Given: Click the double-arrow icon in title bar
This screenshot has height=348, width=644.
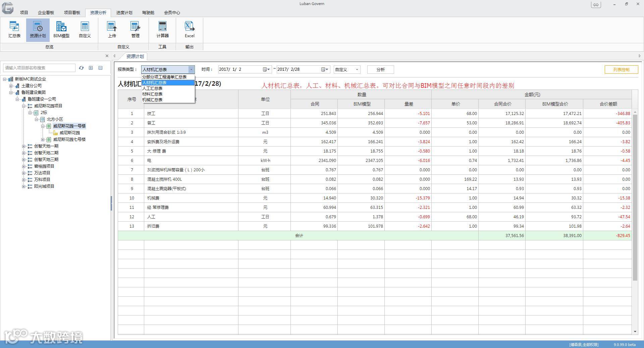Looking at the screenshot, I should (x=596, y=5).
